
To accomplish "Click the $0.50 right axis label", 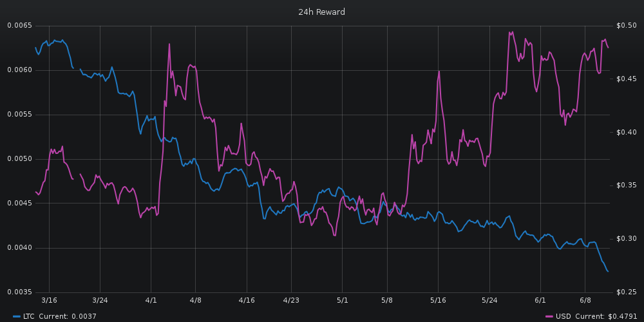I will click(x=627, y=26).
